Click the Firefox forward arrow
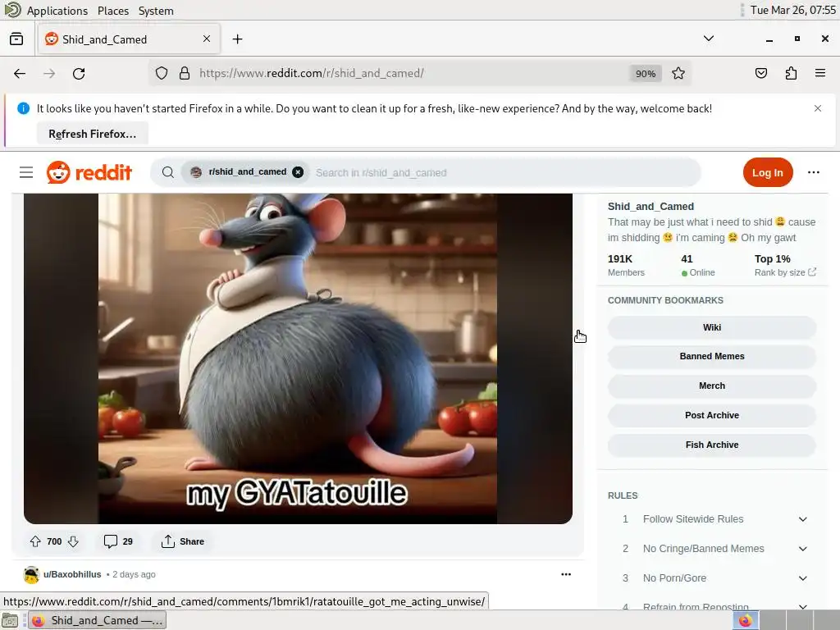 pos(49,73)
